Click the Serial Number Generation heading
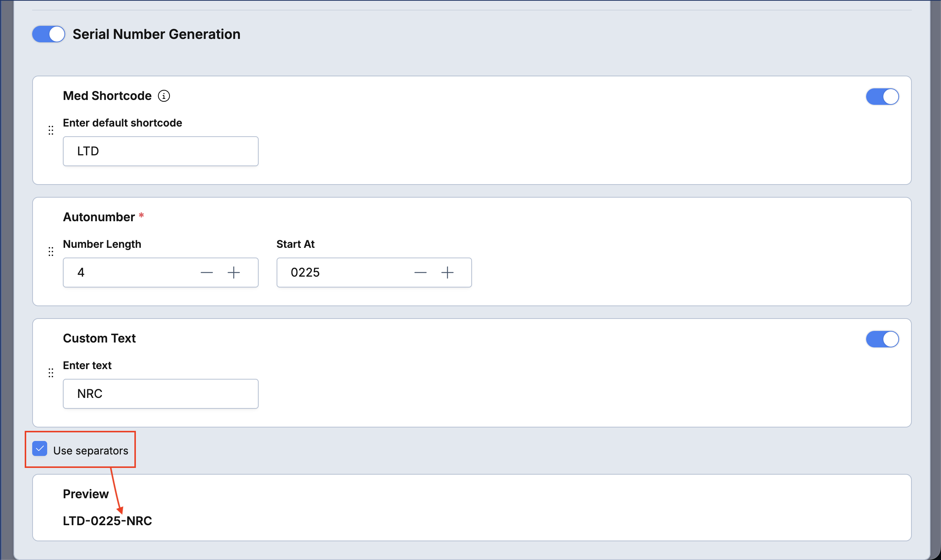Viewport: 941px width, 560px height. point(156,34)
